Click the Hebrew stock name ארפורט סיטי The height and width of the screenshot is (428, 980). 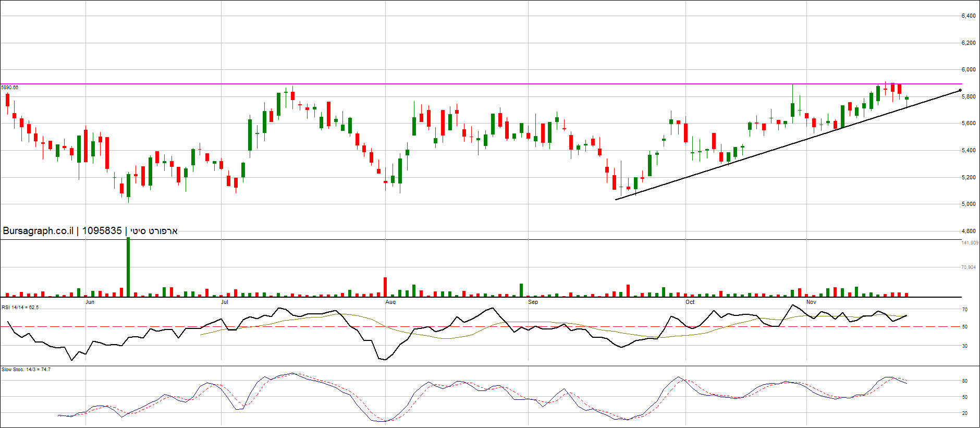(154, 231)
